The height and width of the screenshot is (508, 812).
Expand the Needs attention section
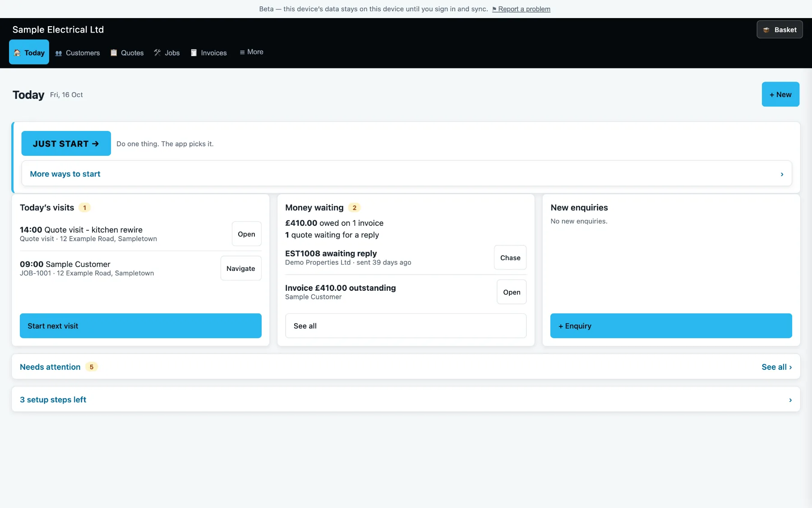[406, 367]
